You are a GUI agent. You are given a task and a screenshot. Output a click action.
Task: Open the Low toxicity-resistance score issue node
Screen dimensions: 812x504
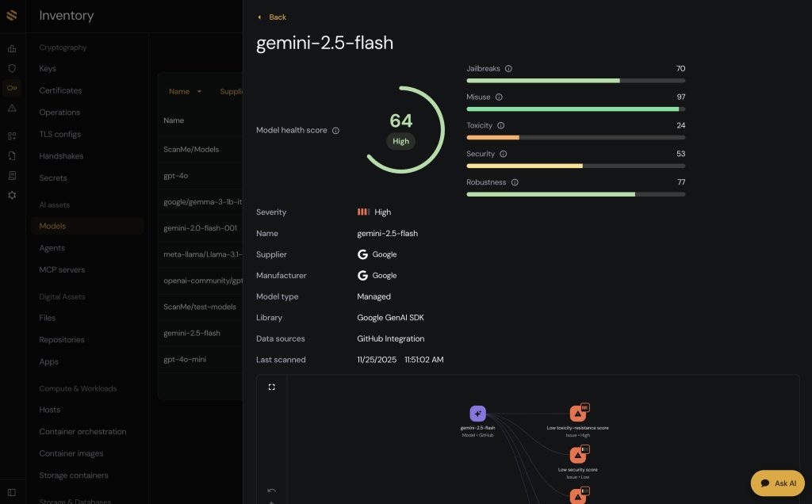click(x=578, y=414)
